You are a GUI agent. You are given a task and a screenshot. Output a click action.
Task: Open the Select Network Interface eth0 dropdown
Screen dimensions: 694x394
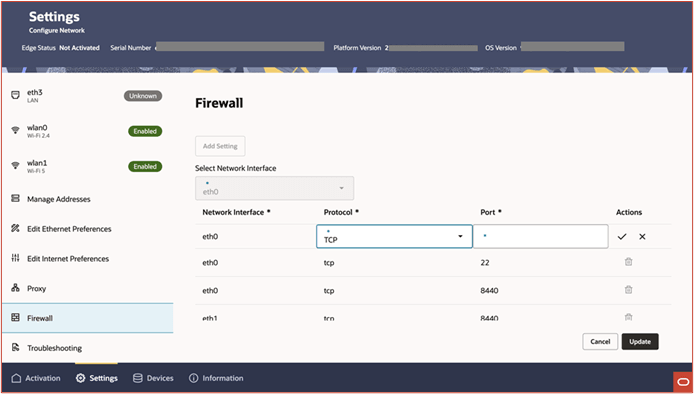(x=274, y=188)
